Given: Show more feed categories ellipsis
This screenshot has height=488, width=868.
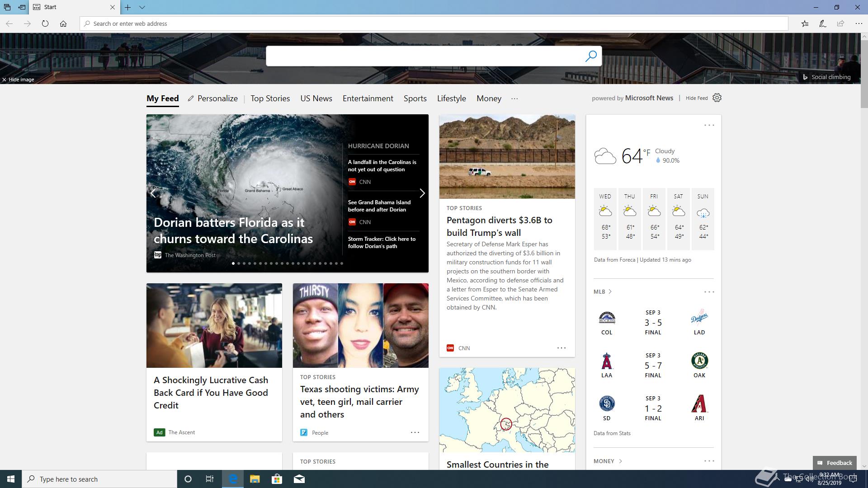Looking at the screenshot, I should click(514, 99).
